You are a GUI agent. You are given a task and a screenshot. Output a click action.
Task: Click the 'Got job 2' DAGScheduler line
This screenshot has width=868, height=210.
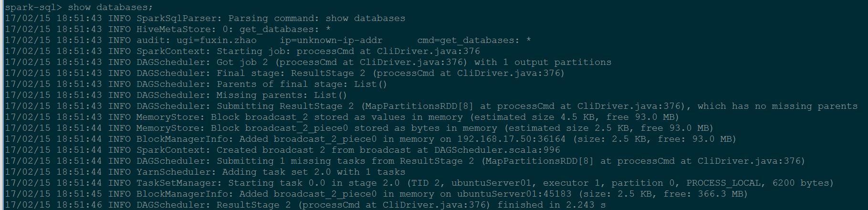[308, 62]
